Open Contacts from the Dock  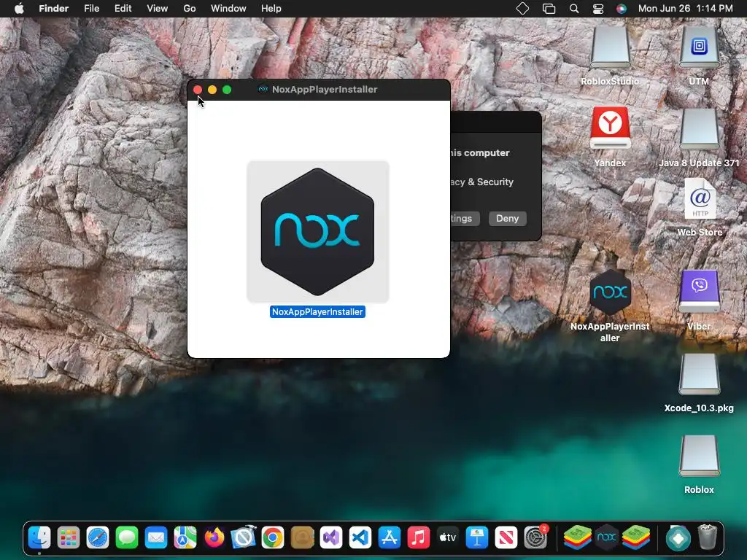point(301,538)
